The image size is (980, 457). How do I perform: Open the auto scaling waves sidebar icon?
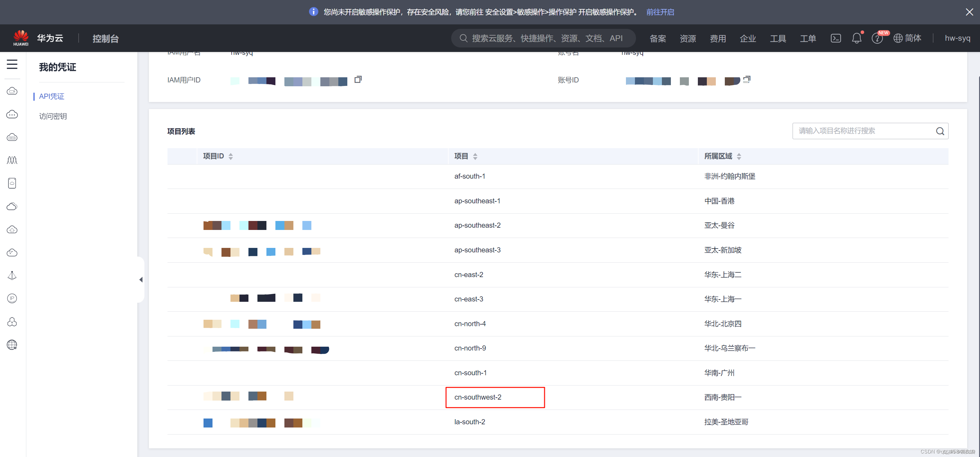tap(12, 160)
